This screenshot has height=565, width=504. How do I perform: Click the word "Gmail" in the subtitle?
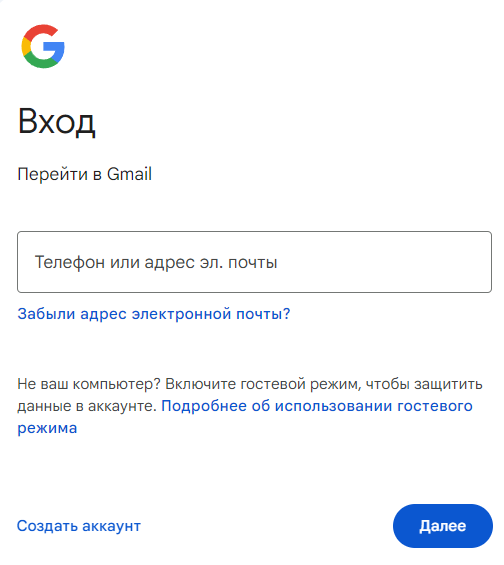129,174
